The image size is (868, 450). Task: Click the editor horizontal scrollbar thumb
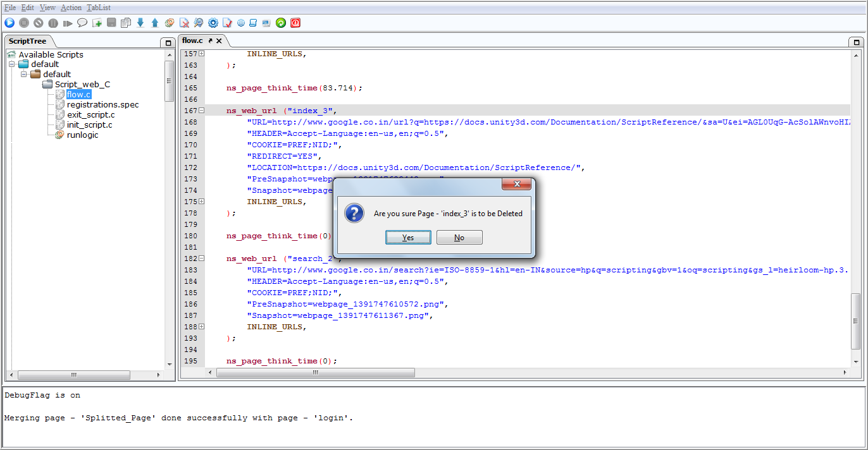point(316,373)
